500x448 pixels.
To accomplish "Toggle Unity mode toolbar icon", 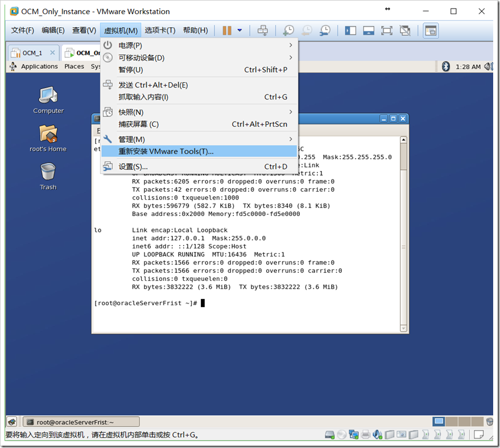I will 406,31.
